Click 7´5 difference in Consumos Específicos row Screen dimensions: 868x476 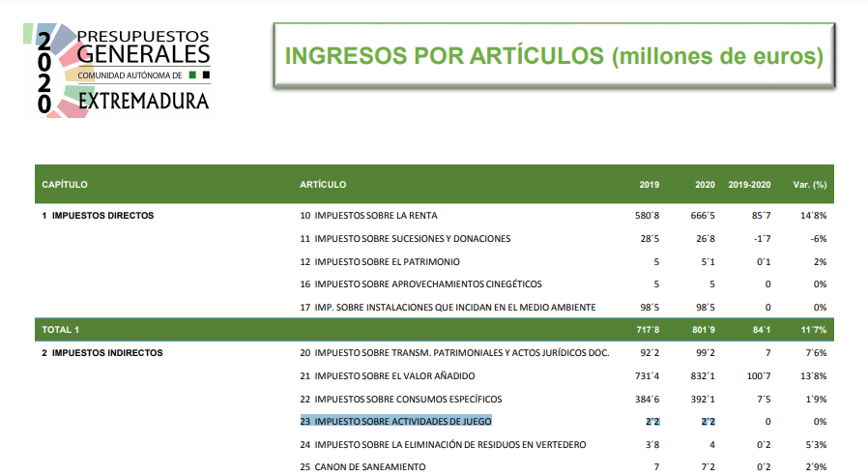pyautogui.click(x=764, y=400)
